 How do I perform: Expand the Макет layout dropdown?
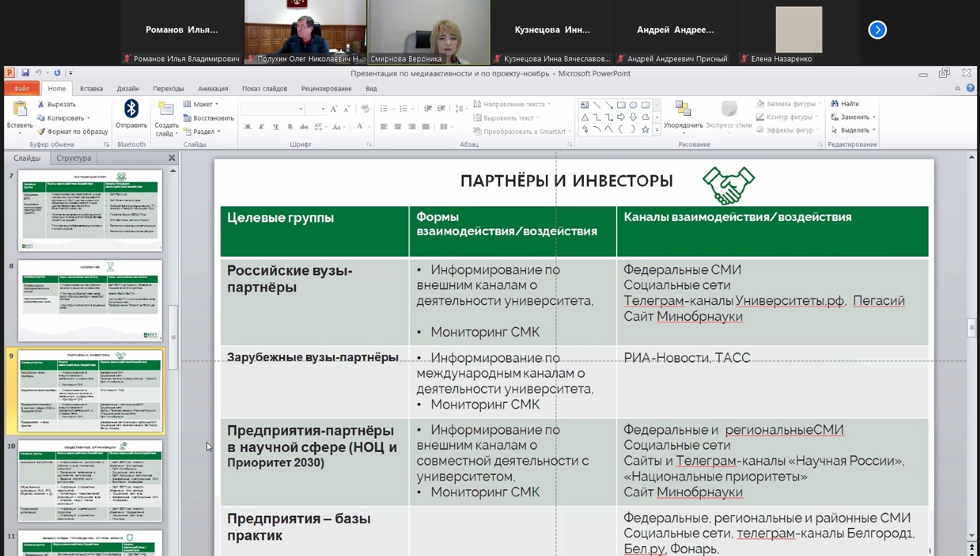pos(201,104)
